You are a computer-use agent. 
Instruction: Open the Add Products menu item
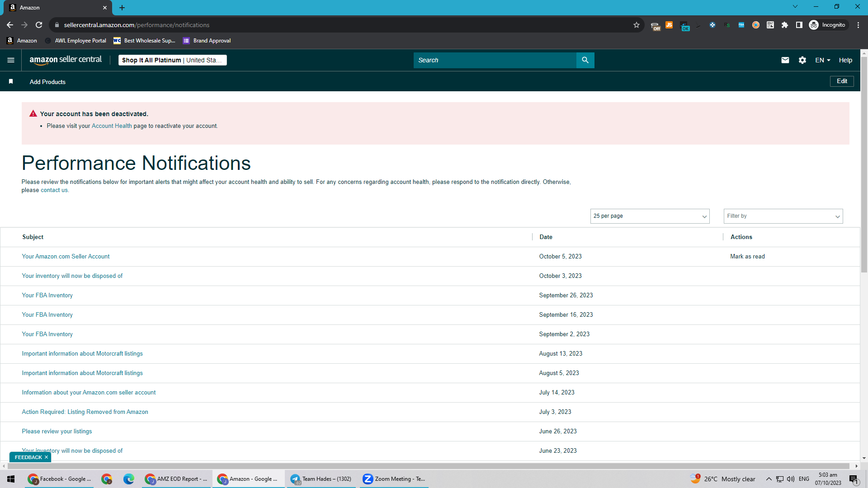(47, 82)
